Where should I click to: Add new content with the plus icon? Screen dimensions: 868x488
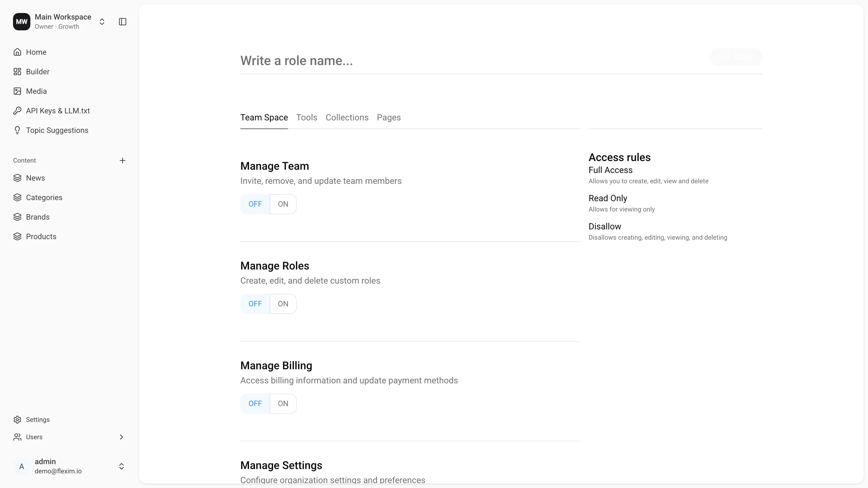click(123, 161)
